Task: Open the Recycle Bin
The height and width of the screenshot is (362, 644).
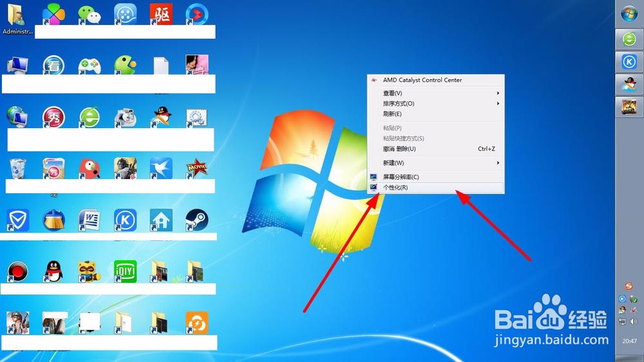Action: tap(17, 169)
